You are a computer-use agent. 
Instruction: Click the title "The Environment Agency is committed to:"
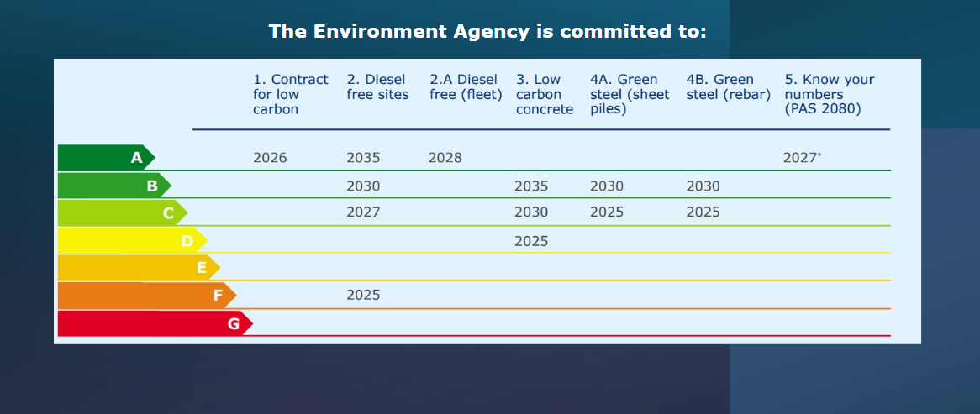(487, 31)
